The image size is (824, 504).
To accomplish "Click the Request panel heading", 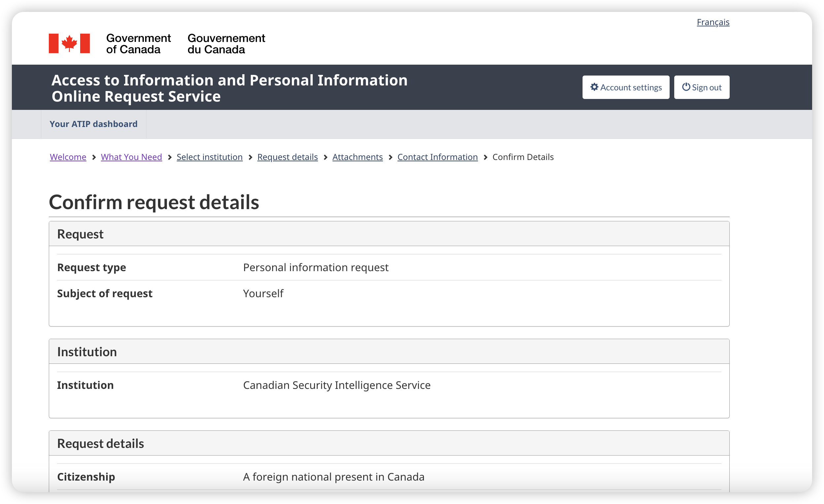I will pos(80,234).
